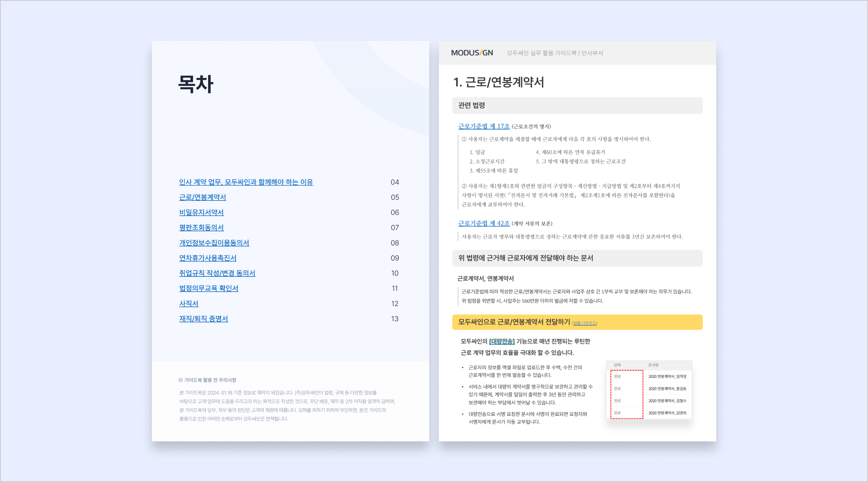Click the '(근로조건의 명시)' caption
Image resolution: width=868 pixels, height=482 pixels.
click(x=531, y=127)
